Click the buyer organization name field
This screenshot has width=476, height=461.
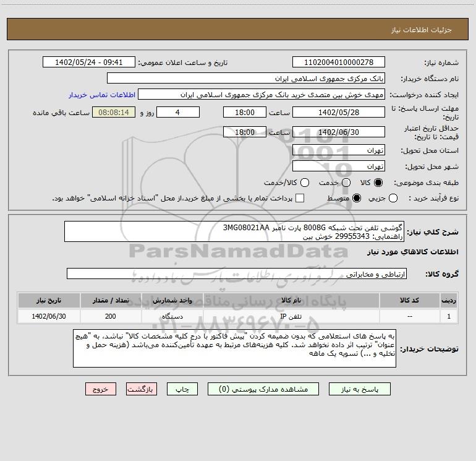[x=246, y=79]
